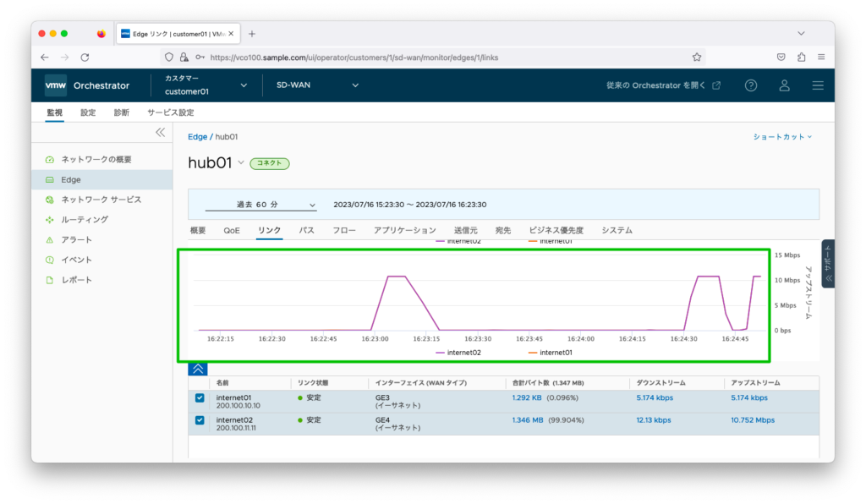This screenshot has width=866, height=504.
Task: Uncheck the internet01 row checkbox
Action: tap(198, 397)
